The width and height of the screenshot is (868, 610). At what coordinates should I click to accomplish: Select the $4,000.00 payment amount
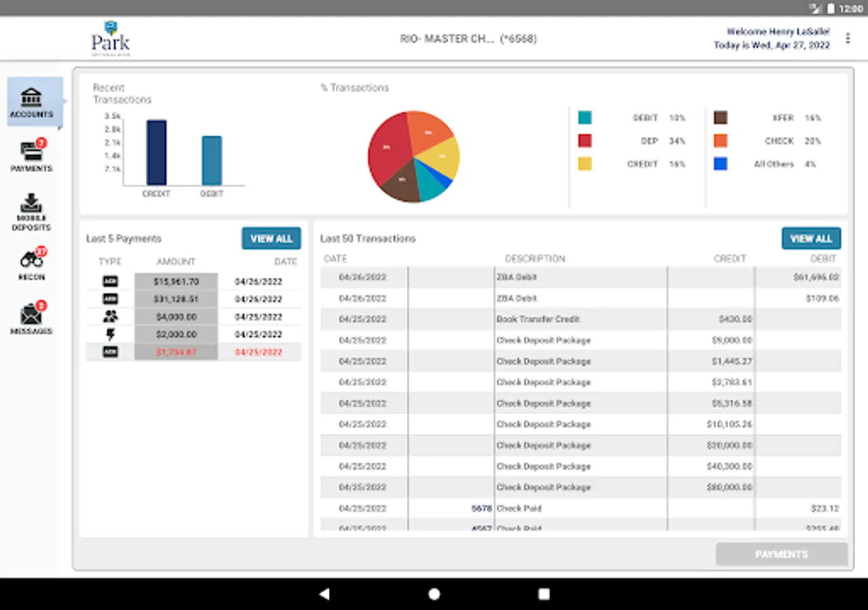(x=176, y=317)
